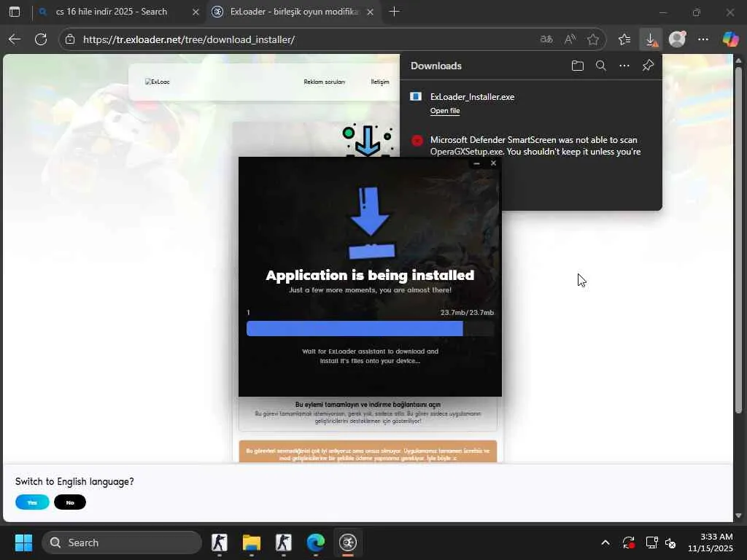The height and width of the screenshot is (560, 747).
Task: Click Open file under ExLoader_Installer.exe
Action: coord(445,111)
